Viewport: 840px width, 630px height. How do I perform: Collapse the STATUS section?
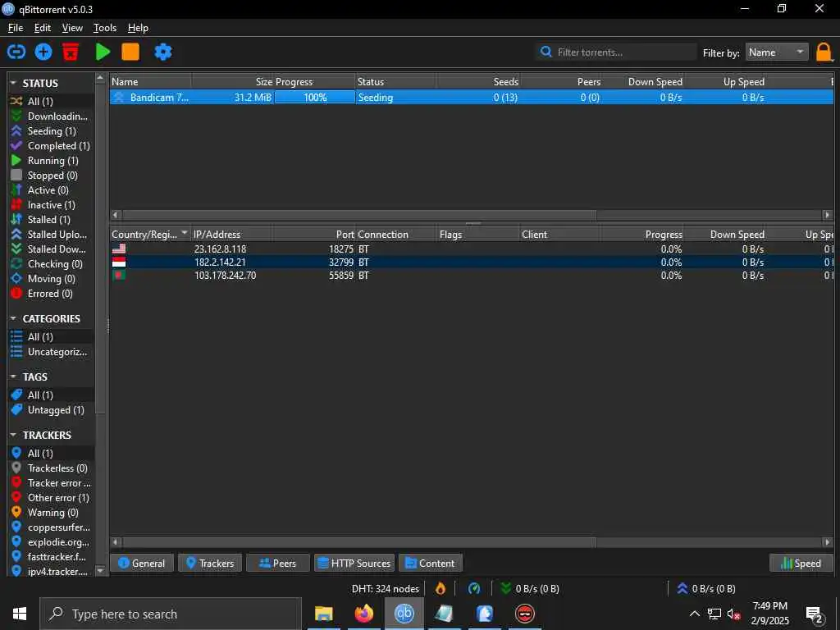pyautogui.click(x=13, y=83)
